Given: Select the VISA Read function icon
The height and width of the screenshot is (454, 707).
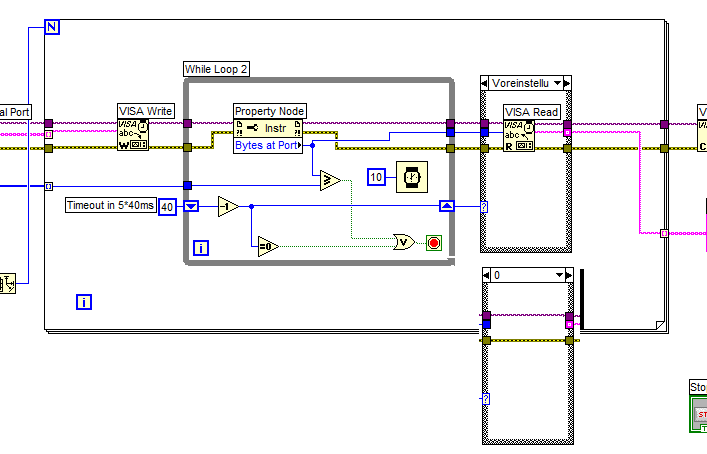Looking at the screenshot, I should (x=519, y=136).
